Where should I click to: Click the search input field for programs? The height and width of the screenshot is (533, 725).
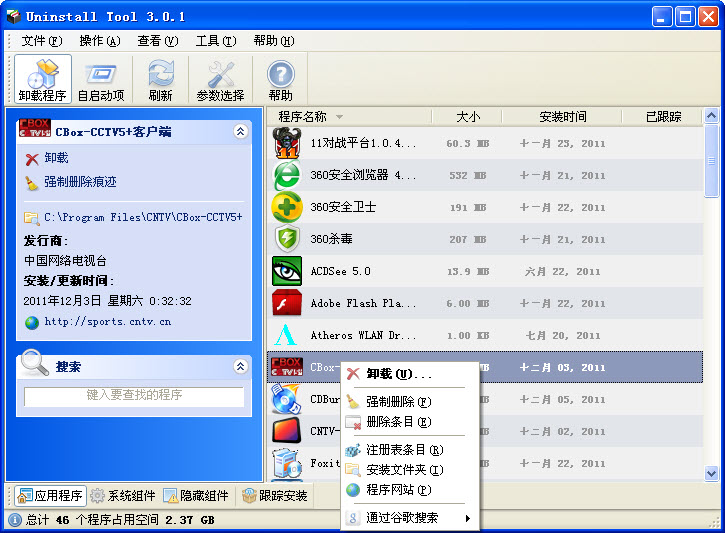click(134, 395)
